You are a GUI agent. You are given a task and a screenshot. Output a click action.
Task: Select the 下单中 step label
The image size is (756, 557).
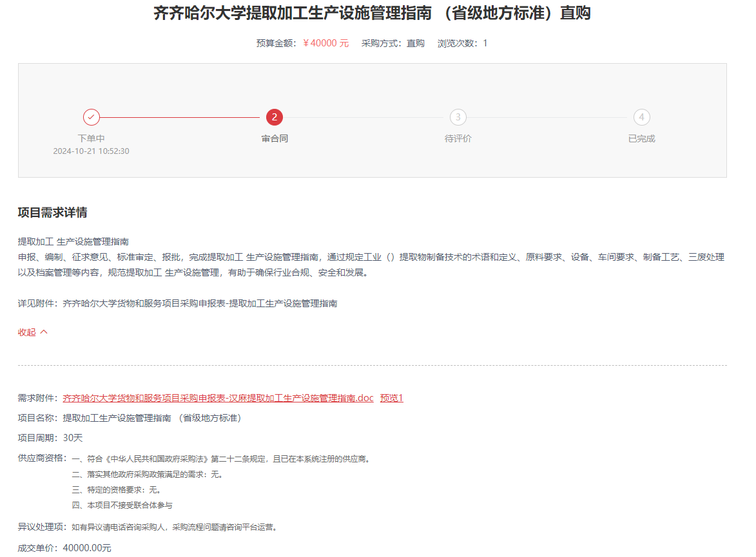(x=92, y=138)
